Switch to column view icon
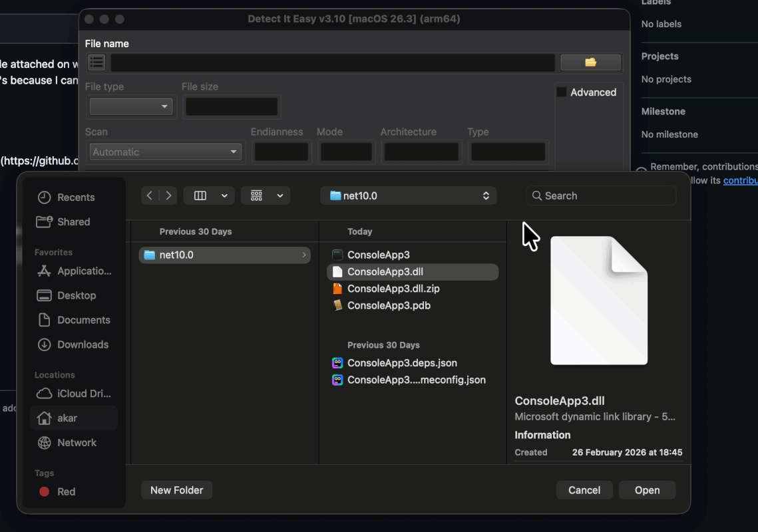Screen dimensions: 758x532 [200, 196]
